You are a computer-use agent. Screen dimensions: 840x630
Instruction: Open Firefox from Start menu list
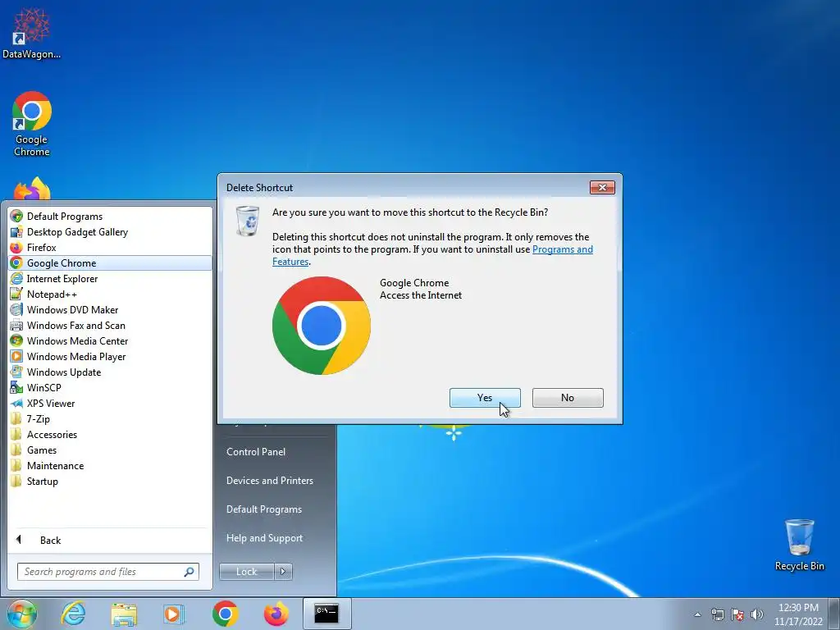tap(111, 248)
